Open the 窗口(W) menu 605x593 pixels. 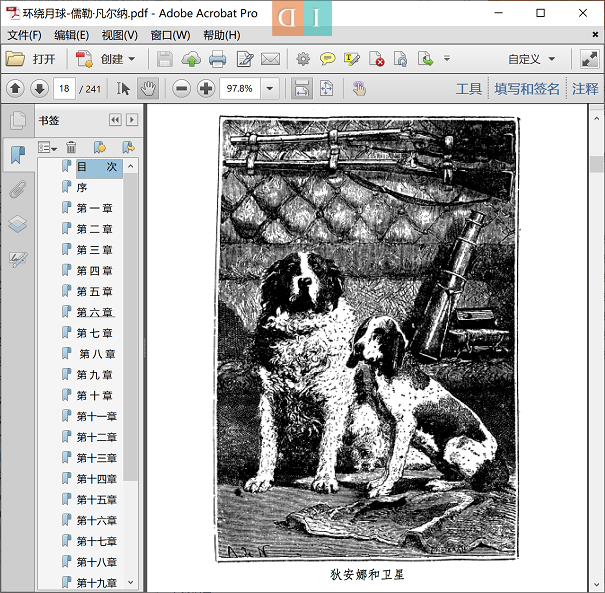coord(171,35)
